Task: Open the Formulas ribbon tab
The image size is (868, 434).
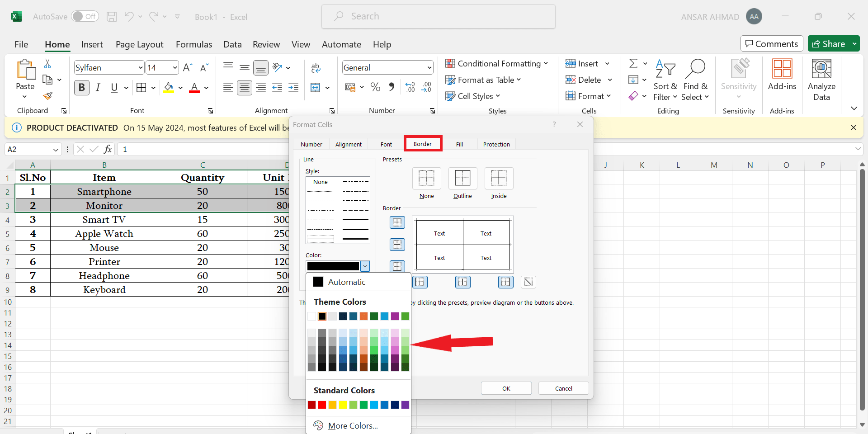Action: (x=193, y=44)
